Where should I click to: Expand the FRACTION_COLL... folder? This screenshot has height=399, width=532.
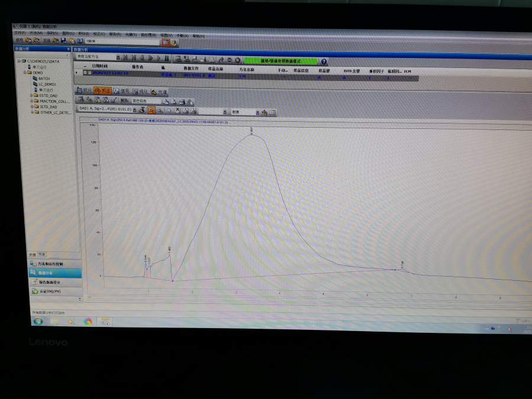pyautogui.click(x=31, y=100)
